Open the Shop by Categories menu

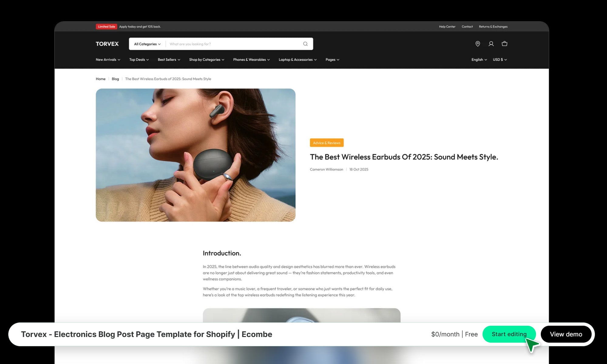pos(206,60)
